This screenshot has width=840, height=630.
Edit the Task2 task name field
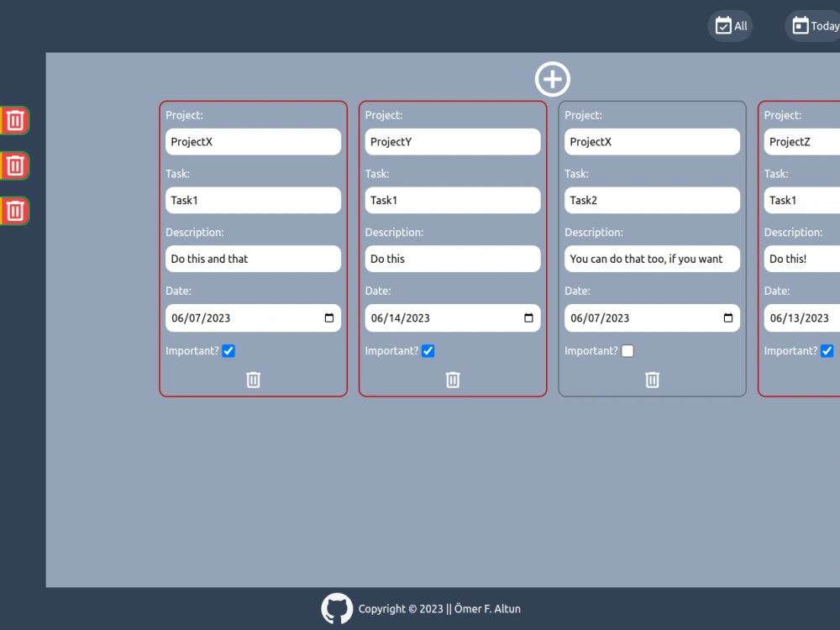(x=652, y=201)
